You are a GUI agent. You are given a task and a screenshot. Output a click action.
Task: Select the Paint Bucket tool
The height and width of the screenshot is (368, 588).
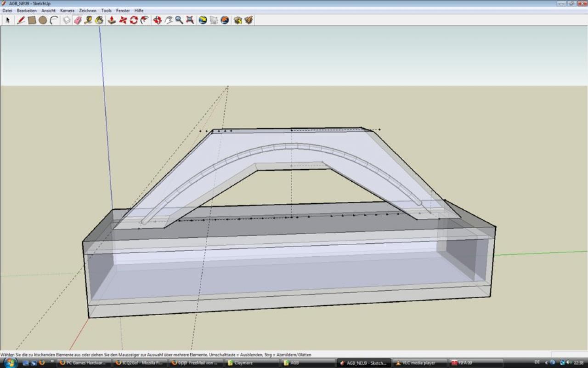(99, 20)
